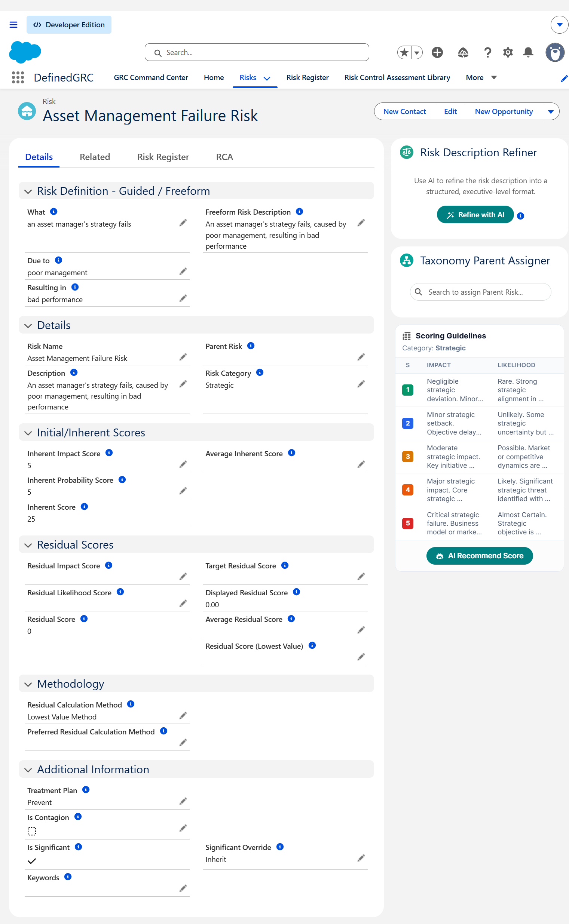Click the Search to assign Parent Risk field

(481, 292)
